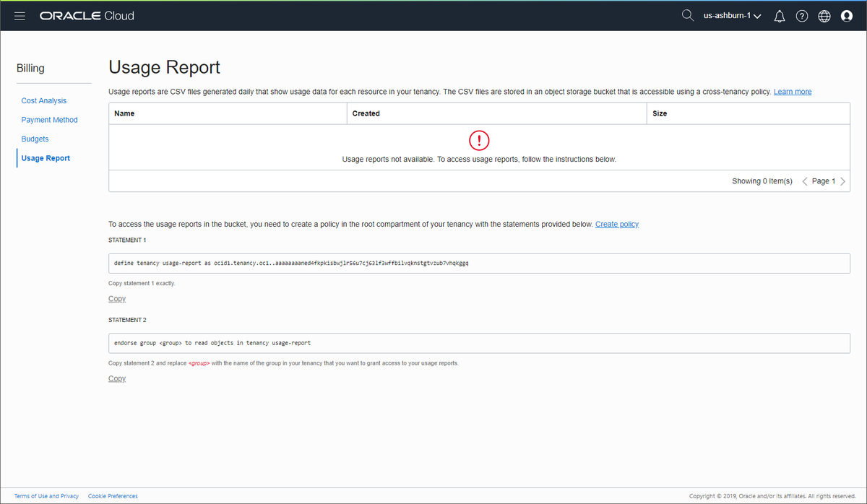Open Budgets in Billing menu
Screen dimensions: 867x504
coord(35,139)
